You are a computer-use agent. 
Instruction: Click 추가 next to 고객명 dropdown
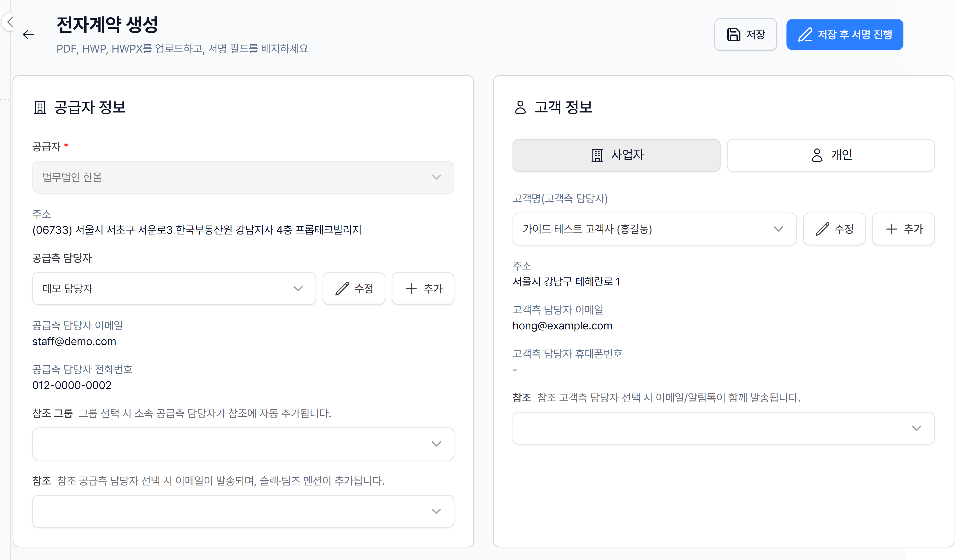(x=903, y=229)
